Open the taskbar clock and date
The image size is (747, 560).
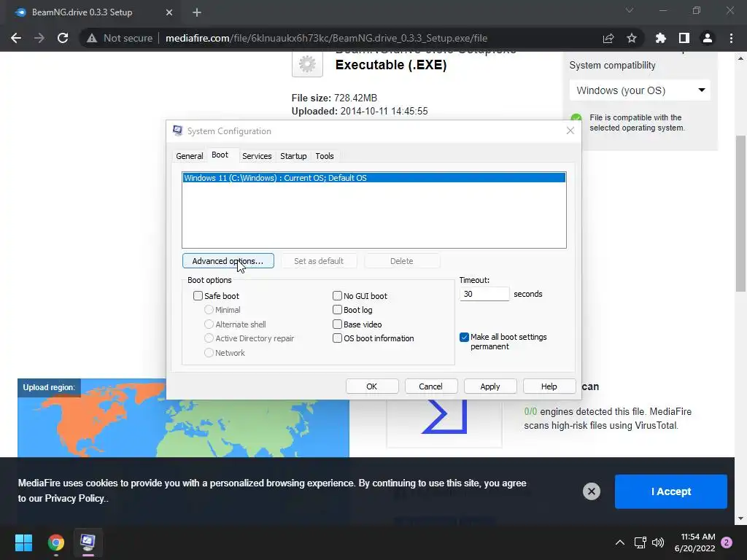[x=694, y=542]
